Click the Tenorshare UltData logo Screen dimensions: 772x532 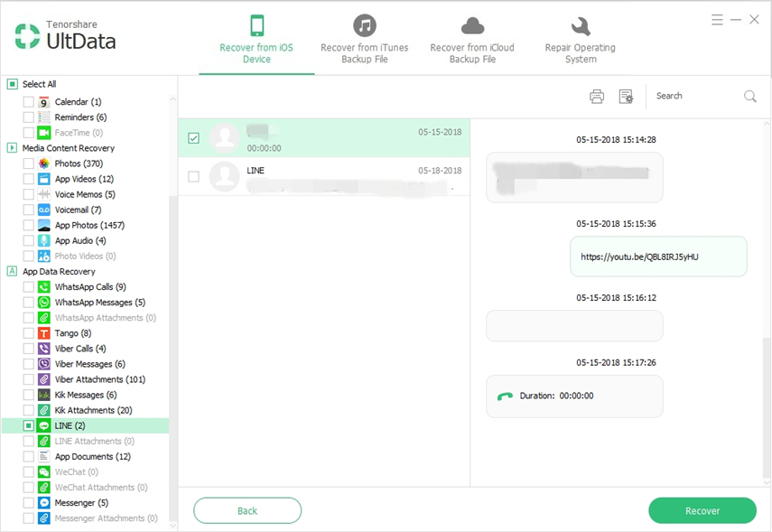(66, 35)
